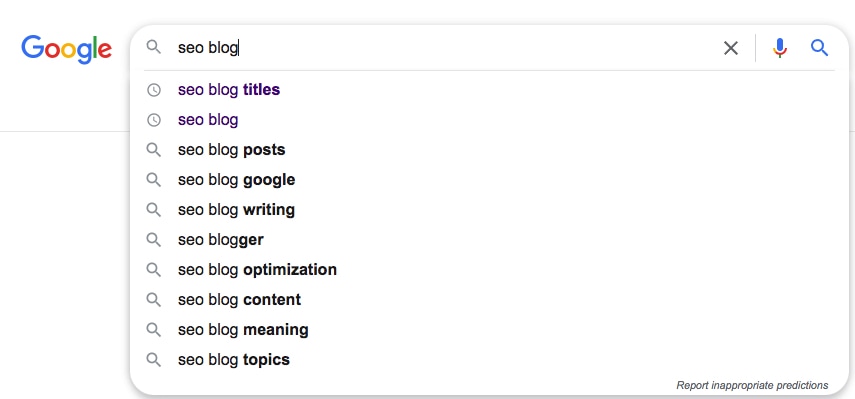Viewport: 855px width, 399px height.
Task: Click the blue search magnifier button
Action: pos(820,48)
